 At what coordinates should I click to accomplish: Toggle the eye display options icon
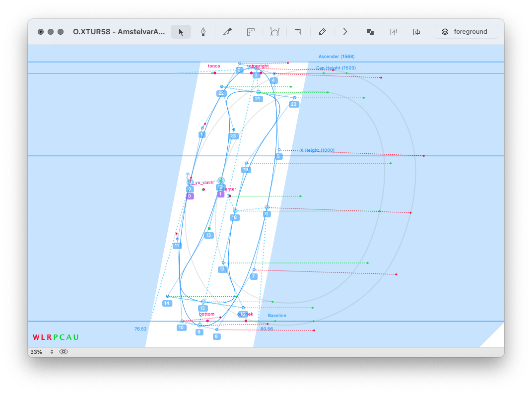64,352
